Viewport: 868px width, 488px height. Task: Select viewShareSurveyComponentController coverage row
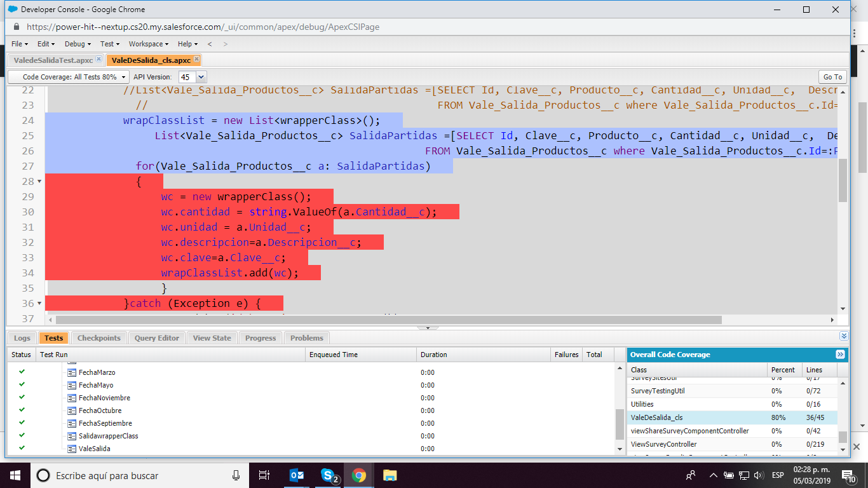point(732,431)
